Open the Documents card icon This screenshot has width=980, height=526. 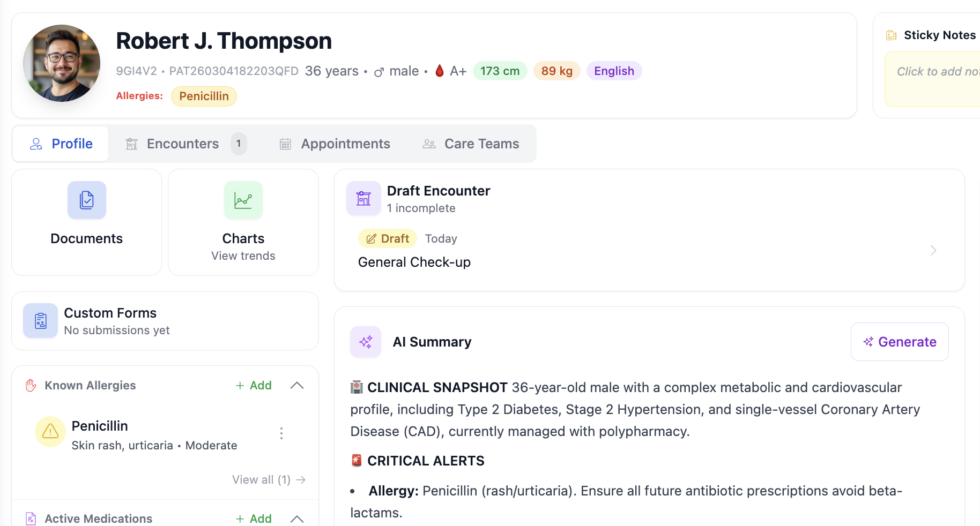86,200
